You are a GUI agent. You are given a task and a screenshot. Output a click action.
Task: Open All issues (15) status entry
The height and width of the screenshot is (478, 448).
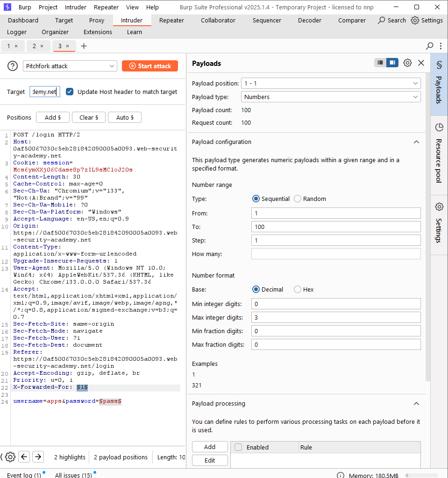pyautogui.click(x=73, y=475)
